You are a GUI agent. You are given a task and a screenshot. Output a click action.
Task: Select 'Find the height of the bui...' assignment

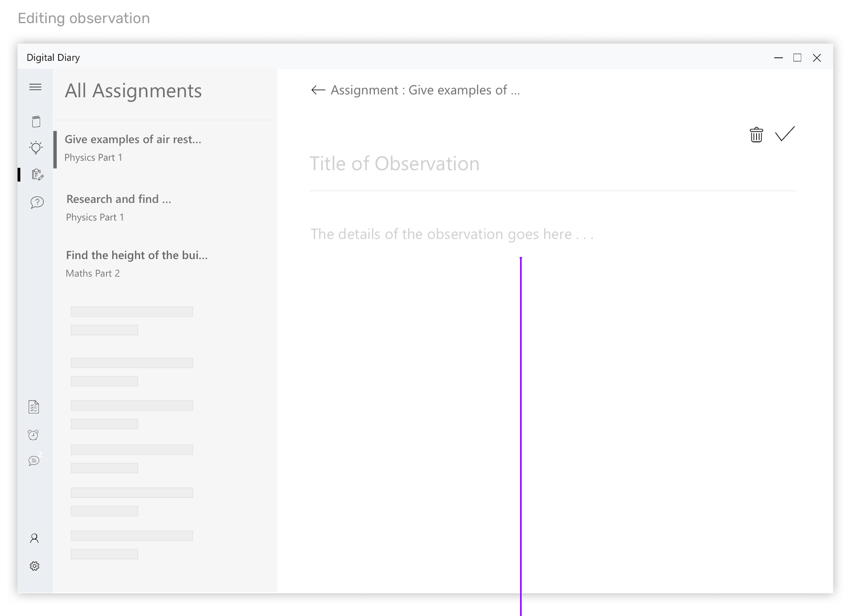[x=136, y=263]
